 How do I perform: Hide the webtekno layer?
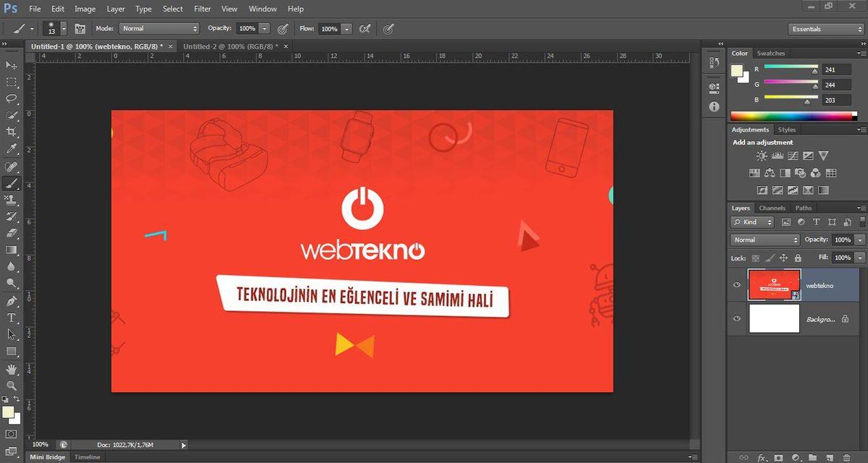pyautogui.click(x=737, y=285)
